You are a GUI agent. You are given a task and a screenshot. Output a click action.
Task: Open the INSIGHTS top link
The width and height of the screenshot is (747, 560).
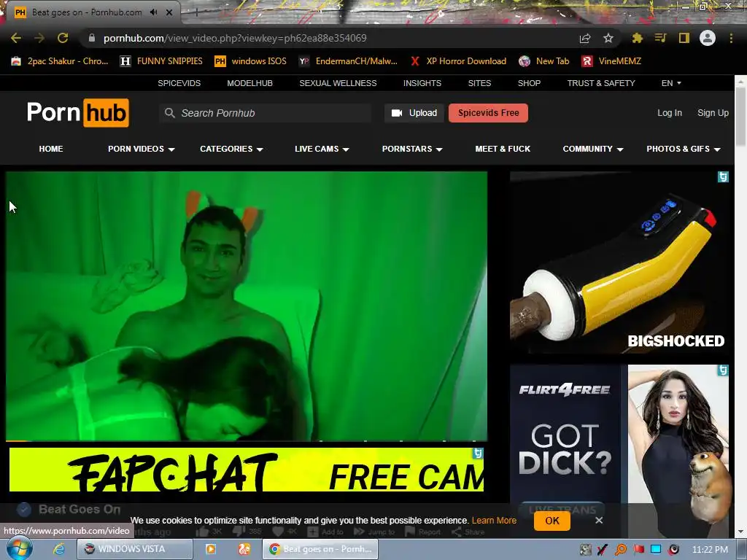coord(422,83)
